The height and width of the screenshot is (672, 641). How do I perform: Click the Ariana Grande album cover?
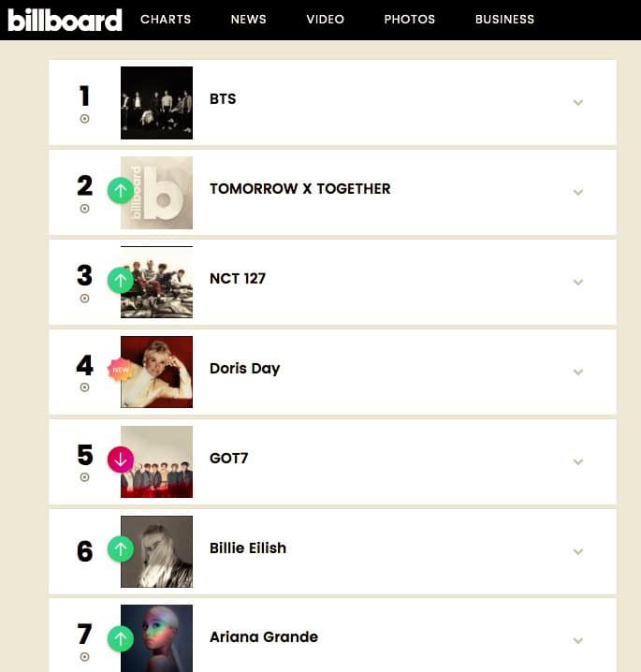tap(156, 638)
